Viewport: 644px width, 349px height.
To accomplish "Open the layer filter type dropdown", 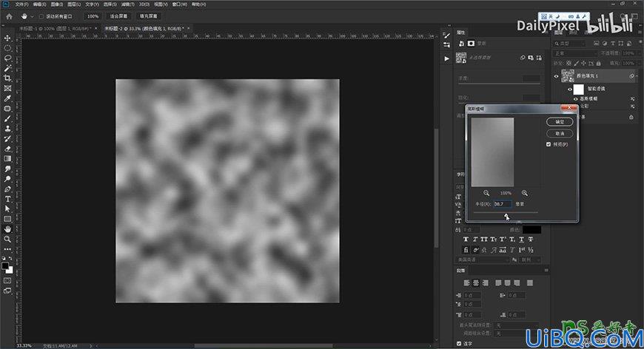I will point(570,43).
